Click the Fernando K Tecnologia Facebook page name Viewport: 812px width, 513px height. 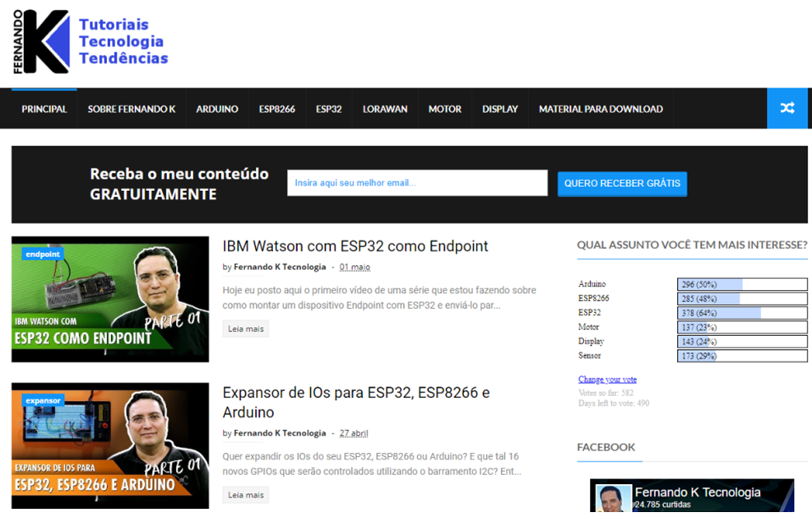click(x=698, y=492)
